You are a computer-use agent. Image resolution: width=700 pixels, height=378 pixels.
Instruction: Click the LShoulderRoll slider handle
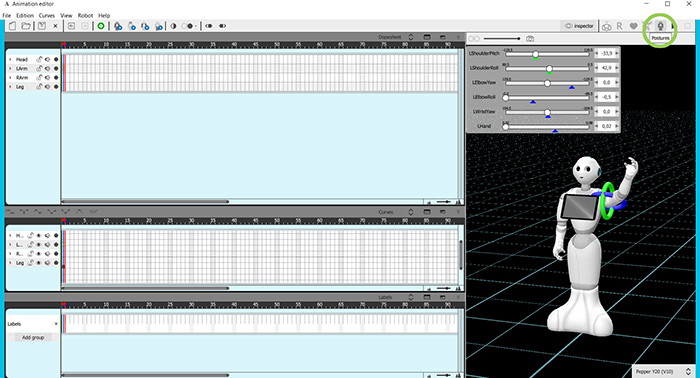(550, 68)
